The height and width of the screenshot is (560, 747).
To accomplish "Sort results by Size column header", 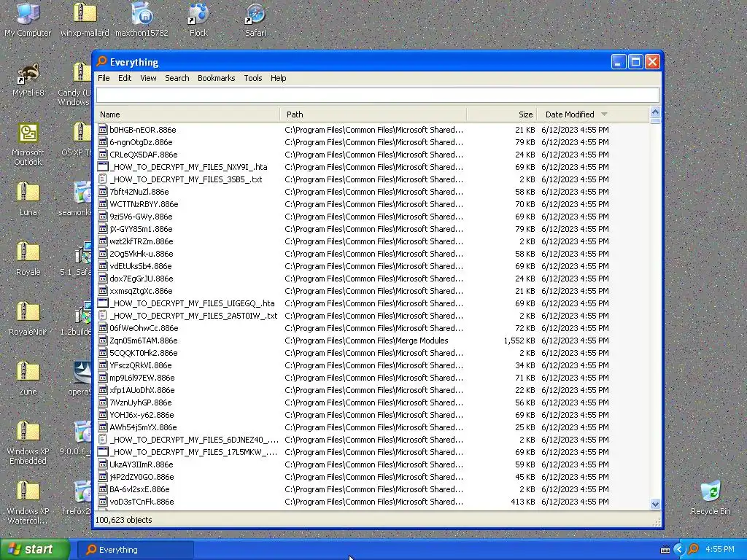I will coord(502,114).
